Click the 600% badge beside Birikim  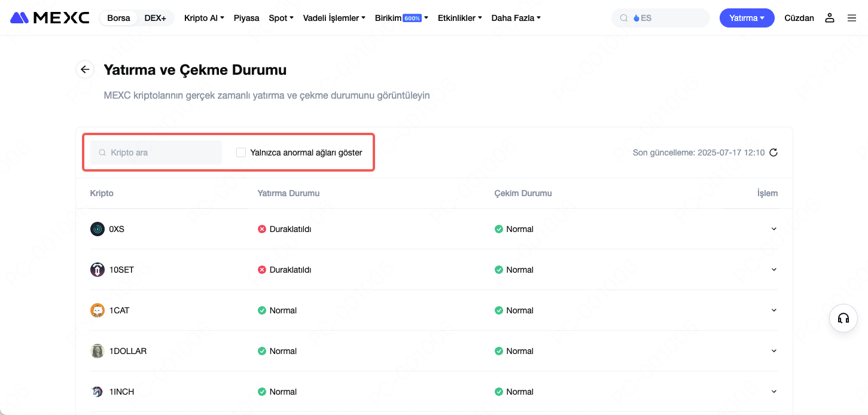[x=413, y=18]
